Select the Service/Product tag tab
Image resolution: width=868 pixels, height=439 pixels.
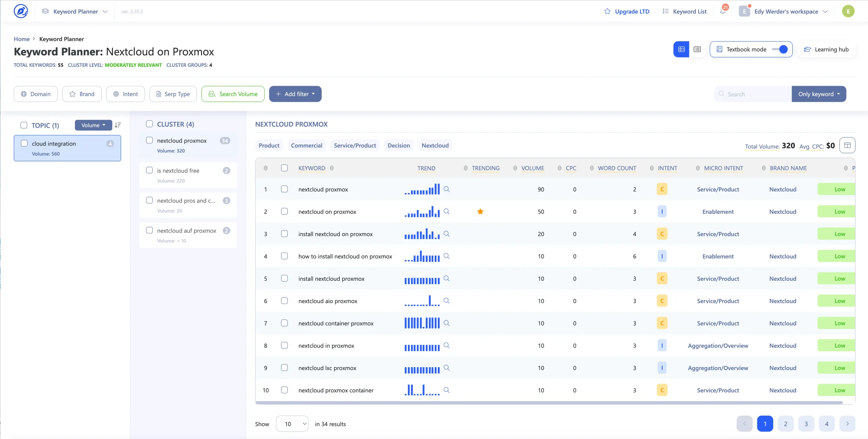[x=355, y=145]
